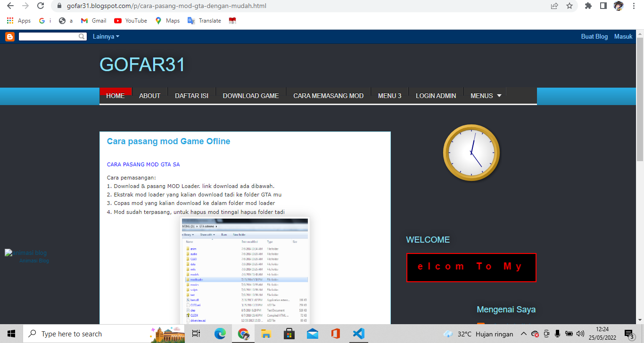Open the HOME menu tab
Viewport: 644px width, 343px height.
click(x=116, y=96)
